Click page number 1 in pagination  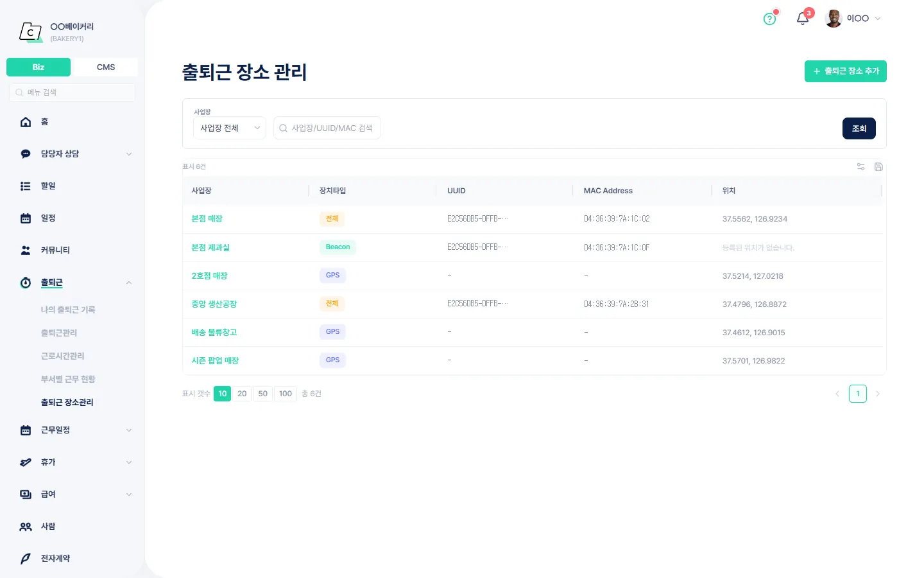click(858, 394)
